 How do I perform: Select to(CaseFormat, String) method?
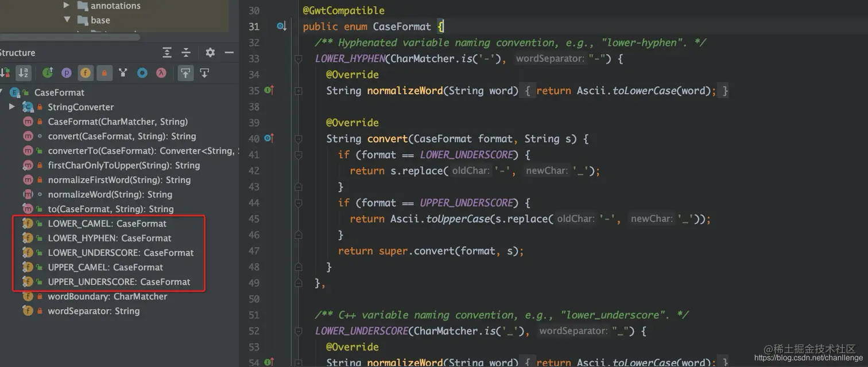pos(111,209)
